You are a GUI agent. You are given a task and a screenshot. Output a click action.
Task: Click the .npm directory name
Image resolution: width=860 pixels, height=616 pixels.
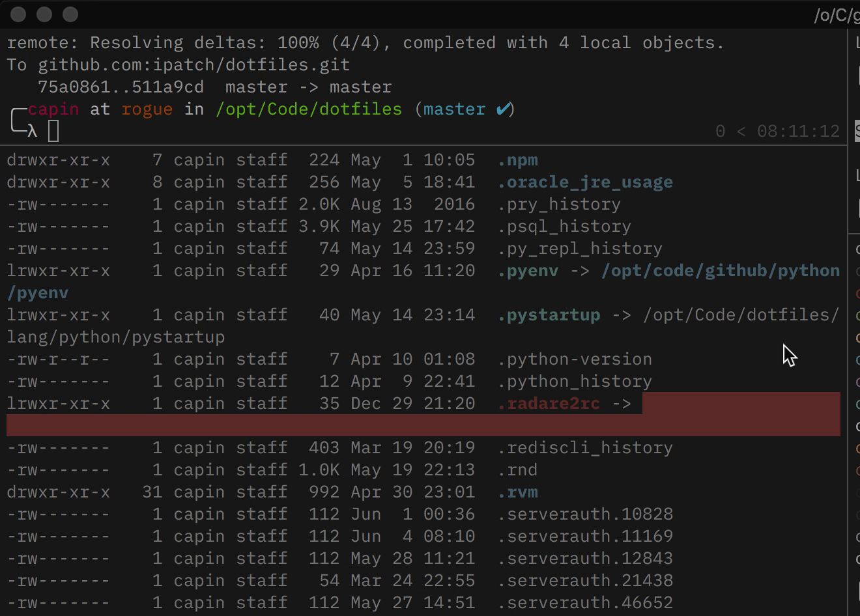[x=518, y=160]
